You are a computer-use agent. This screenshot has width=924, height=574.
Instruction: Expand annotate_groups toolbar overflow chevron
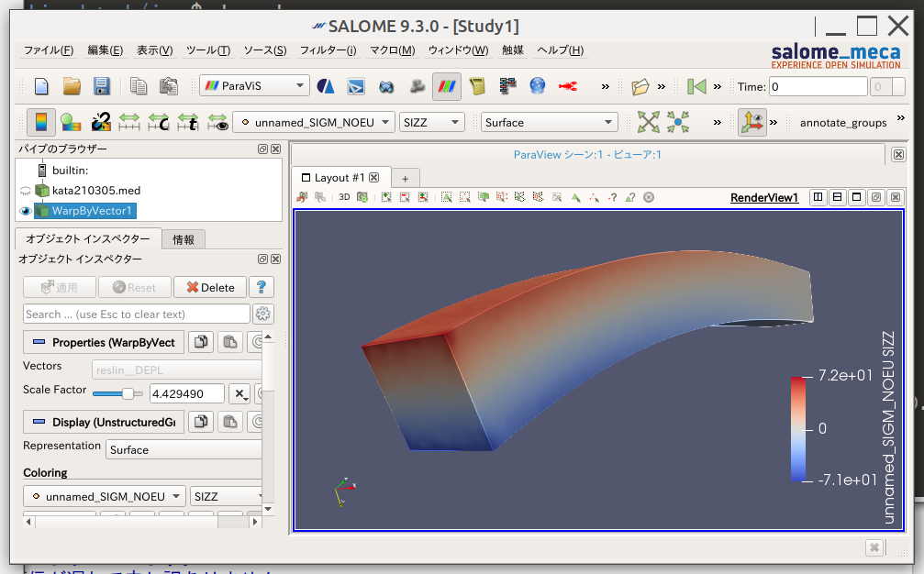tap(901, 118)
